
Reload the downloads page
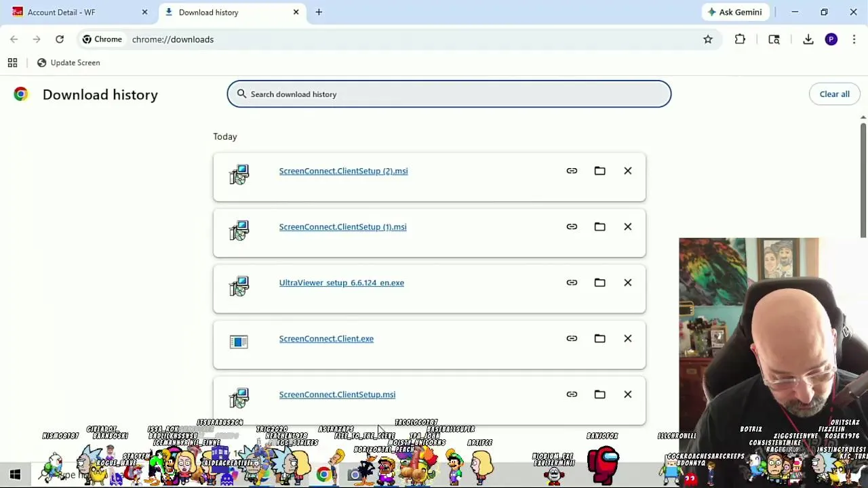[60, 39]
